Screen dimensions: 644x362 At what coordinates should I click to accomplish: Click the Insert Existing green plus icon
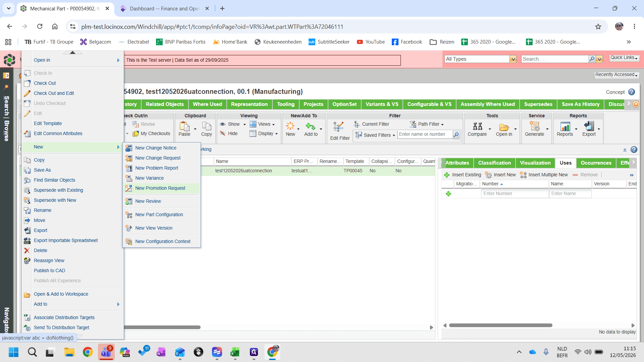coord(447,175)
